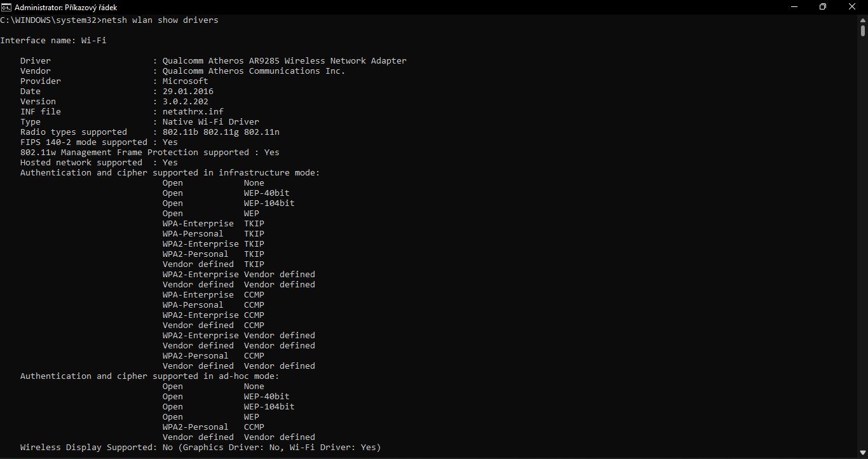Click the driver version 3.0.2.202
Image resolution: width=868 pixels, height=459 pixels.
tap(185, 102)
